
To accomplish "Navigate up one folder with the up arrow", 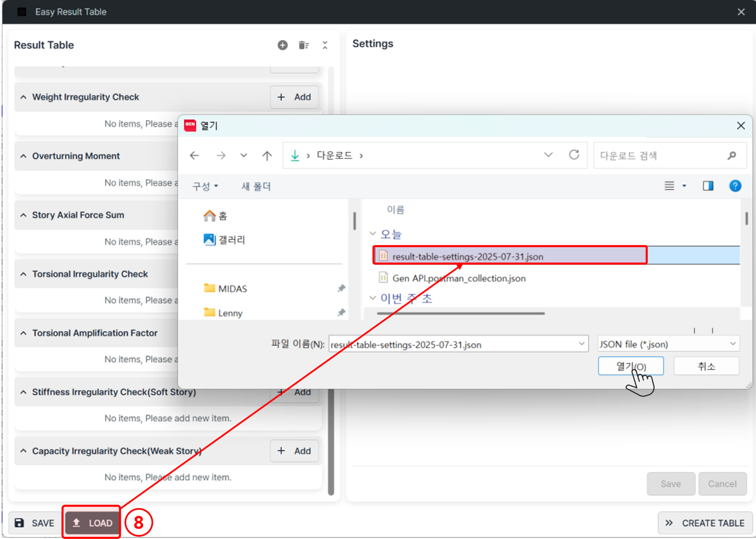I will pyautogui.click(x=267, y=155).
